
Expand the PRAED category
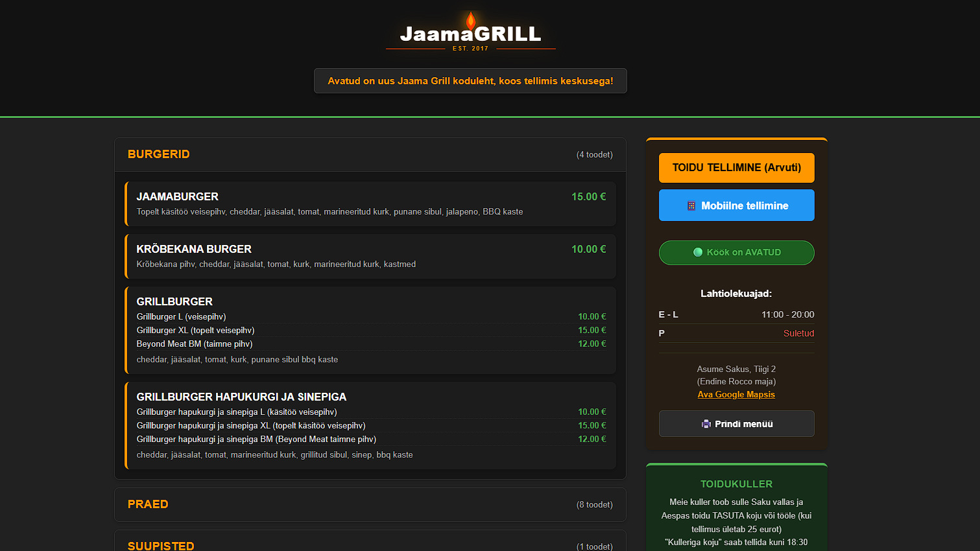tap(370, 504)
